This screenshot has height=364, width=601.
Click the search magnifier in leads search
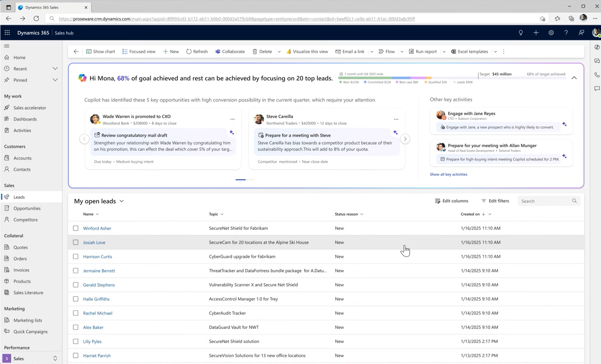[574, 201]
